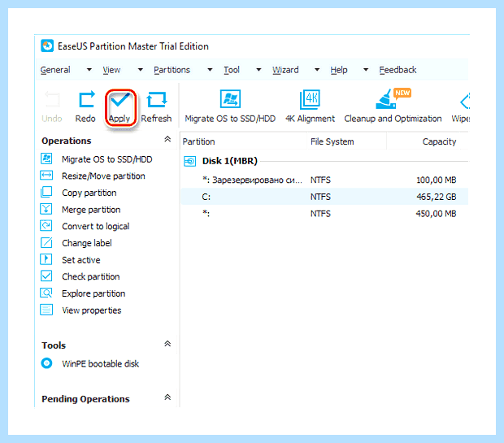504x443 pixels.
Task: Open the View menu
Action: [111, 70]
